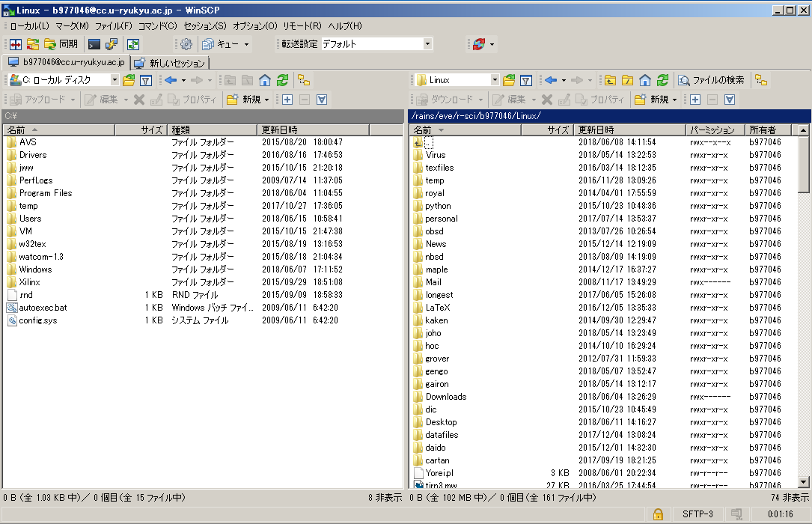
Task: Click remote panel open directory icon
Action: 509,80
